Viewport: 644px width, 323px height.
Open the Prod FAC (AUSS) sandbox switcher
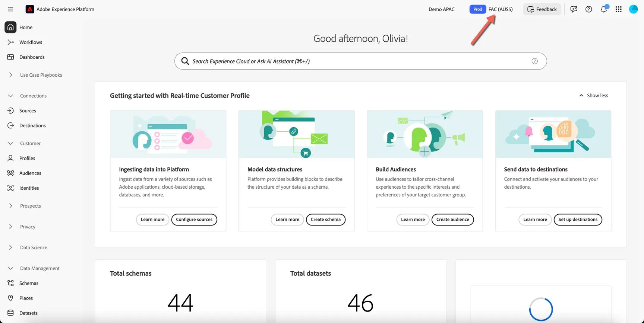click(x=491, y=9)
